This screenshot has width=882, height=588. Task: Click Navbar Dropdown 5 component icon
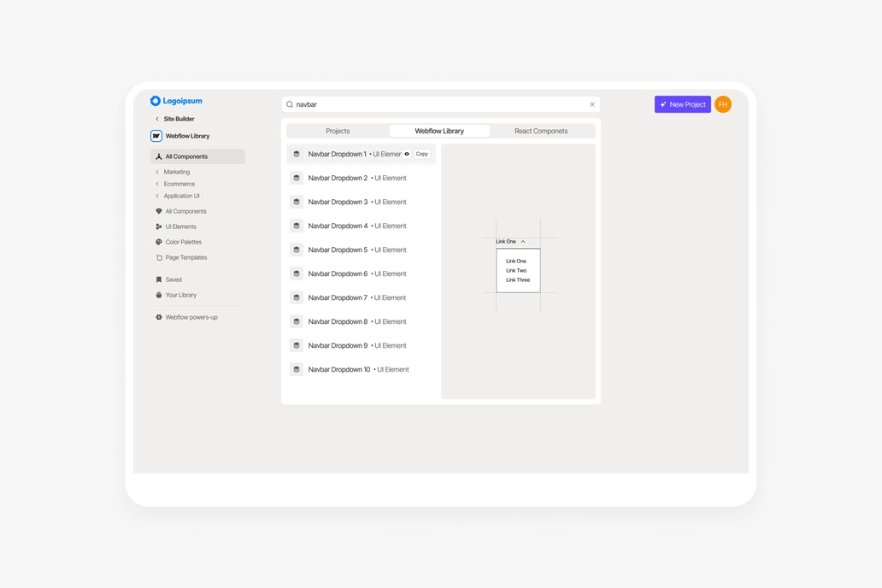(297, 250)
